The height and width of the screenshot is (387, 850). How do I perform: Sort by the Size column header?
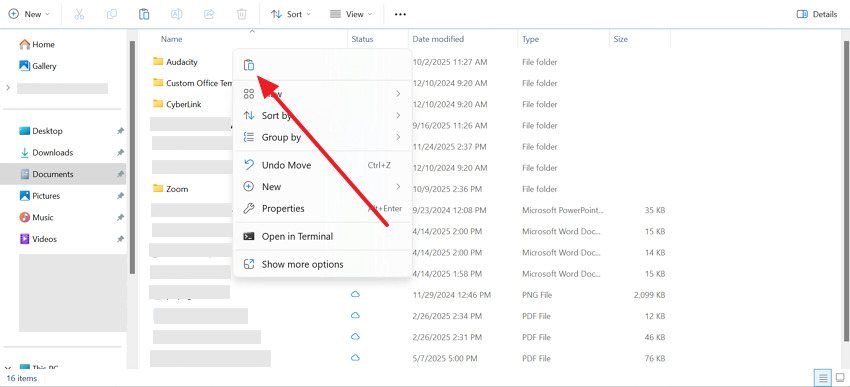[x=621, y=39]
